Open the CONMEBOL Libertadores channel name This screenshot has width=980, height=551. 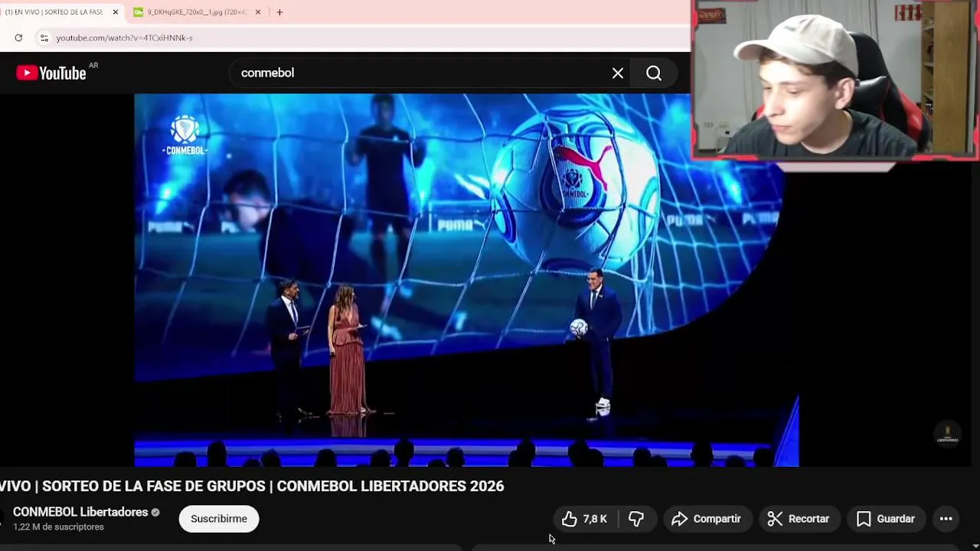pos(80,512)
